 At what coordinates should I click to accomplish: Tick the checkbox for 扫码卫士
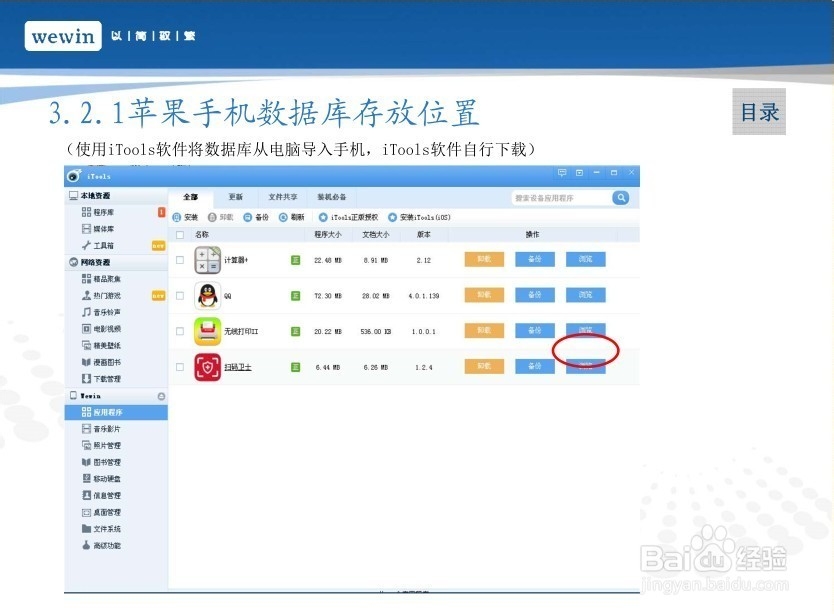(178, 365)
